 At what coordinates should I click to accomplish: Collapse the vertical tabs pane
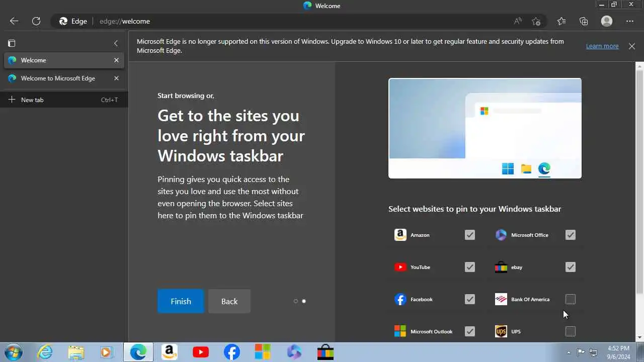click(x=116, y=43)
